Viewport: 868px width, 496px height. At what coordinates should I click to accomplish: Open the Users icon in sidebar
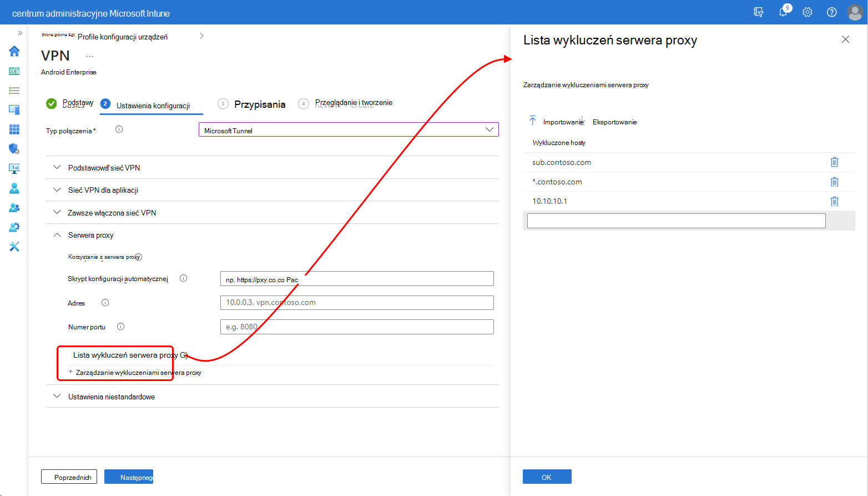pyautogui.click(x=14, y=188)
